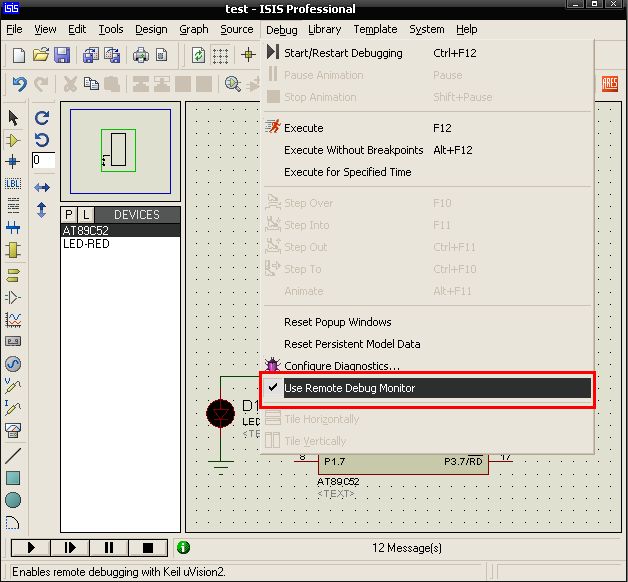The height and width of the screenshot is (582, 628).
Task: Click the 12 Message(s) status text
Action: (x=407, y=548)
